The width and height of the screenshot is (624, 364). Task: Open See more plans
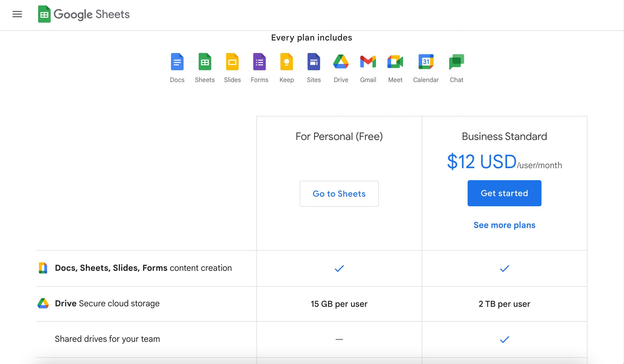click(x=504, y=225)
